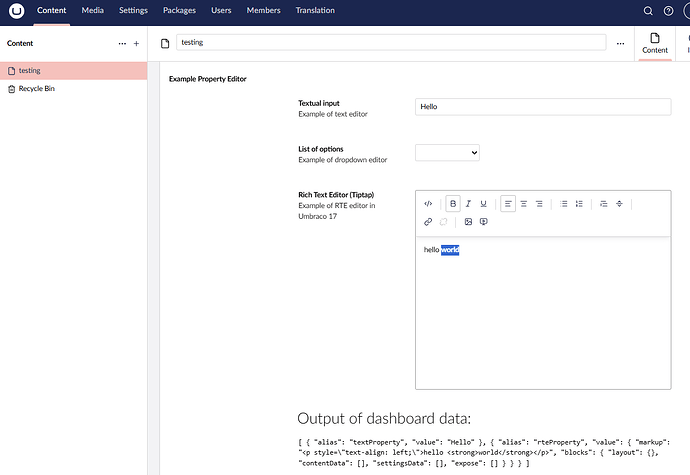Open source code view in editor toolbar

tap(428, 203)
